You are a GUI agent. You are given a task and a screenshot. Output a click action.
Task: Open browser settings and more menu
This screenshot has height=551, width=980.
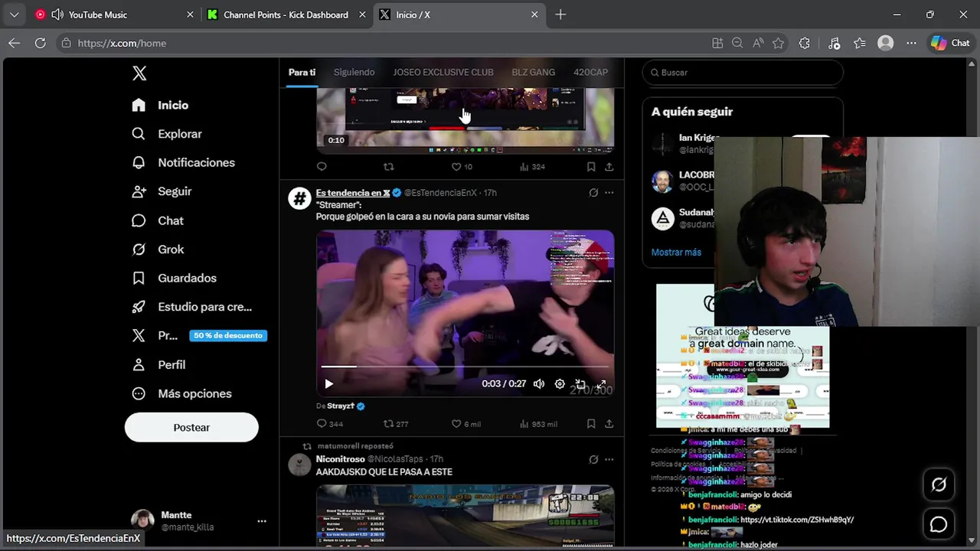pyautogui.click(x=911, y=43)
